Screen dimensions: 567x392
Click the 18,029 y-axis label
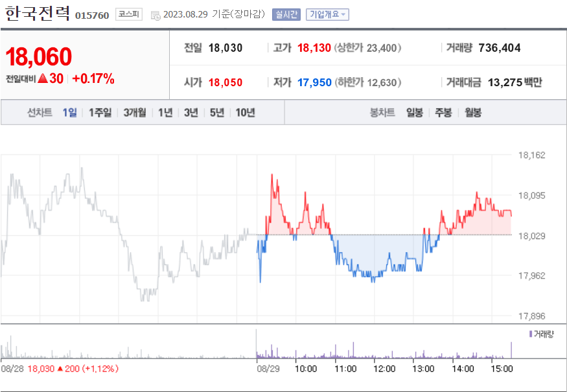(x=531, y=236)
